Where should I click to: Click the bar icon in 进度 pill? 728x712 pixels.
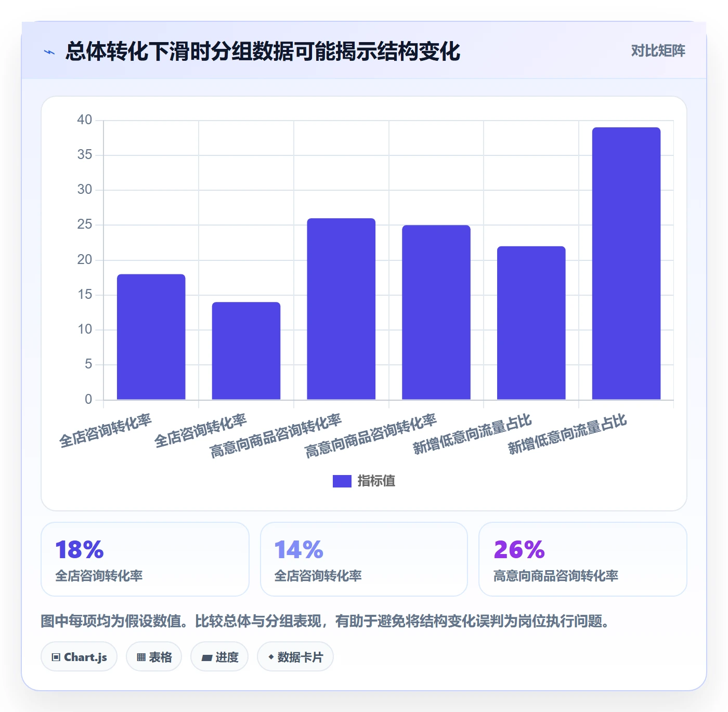coord(206,658)
